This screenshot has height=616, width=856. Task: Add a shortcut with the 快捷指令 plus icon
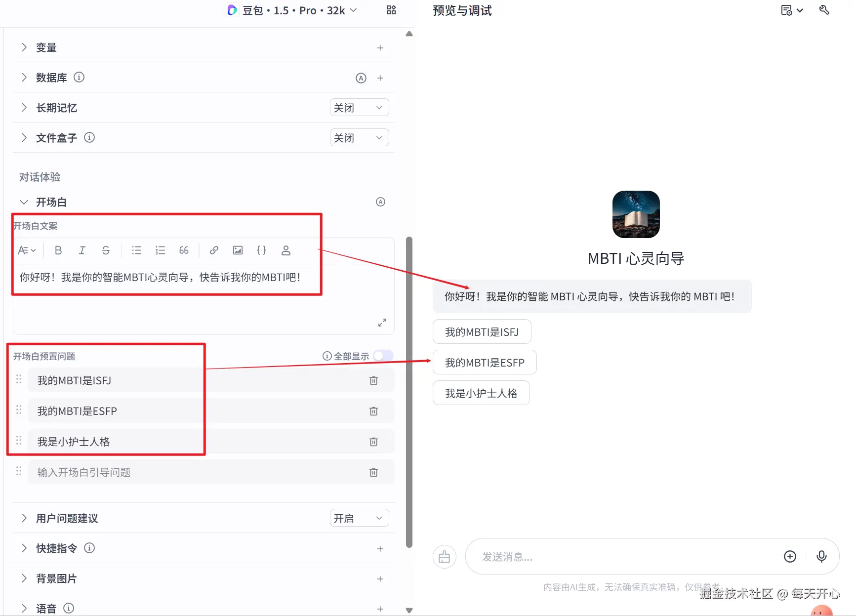point(380,549)
